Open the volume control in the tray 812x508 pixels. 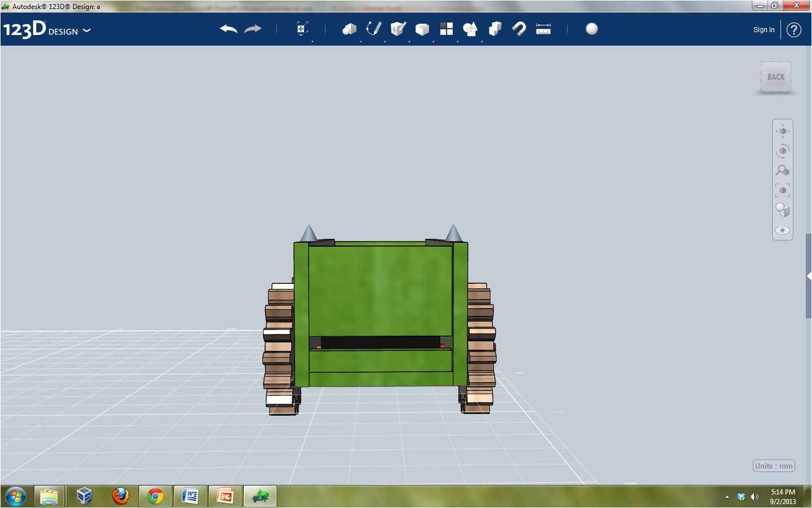755,497
